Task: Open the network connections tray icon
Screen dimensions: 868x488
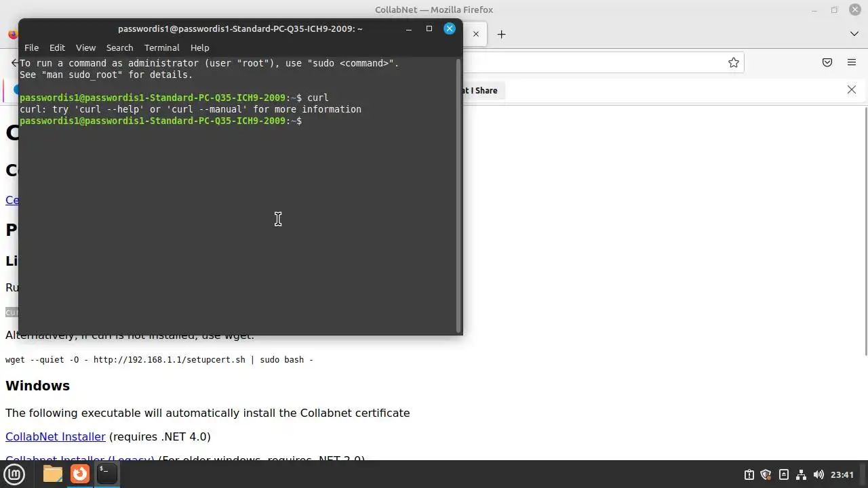Action: point(801,474)
